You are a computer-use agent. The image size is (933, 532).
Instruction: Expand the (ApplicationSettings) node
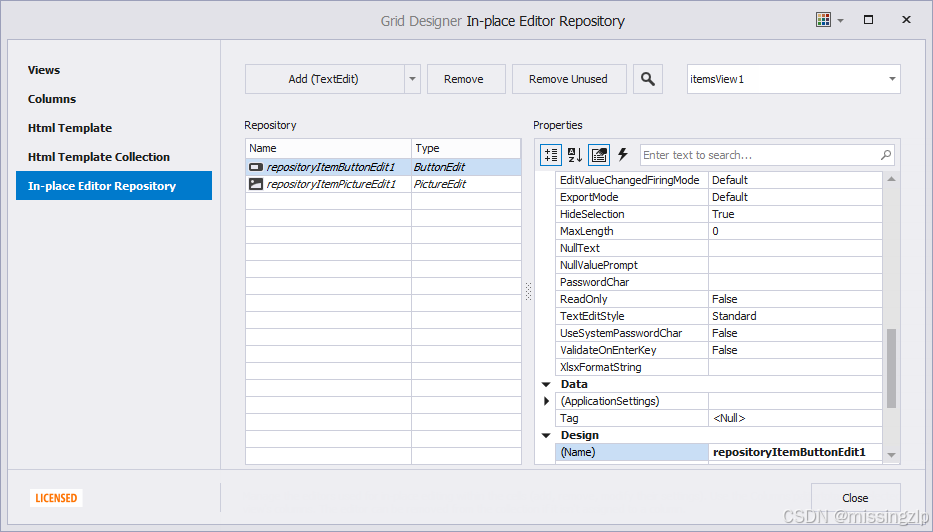(x=546, y=401)
